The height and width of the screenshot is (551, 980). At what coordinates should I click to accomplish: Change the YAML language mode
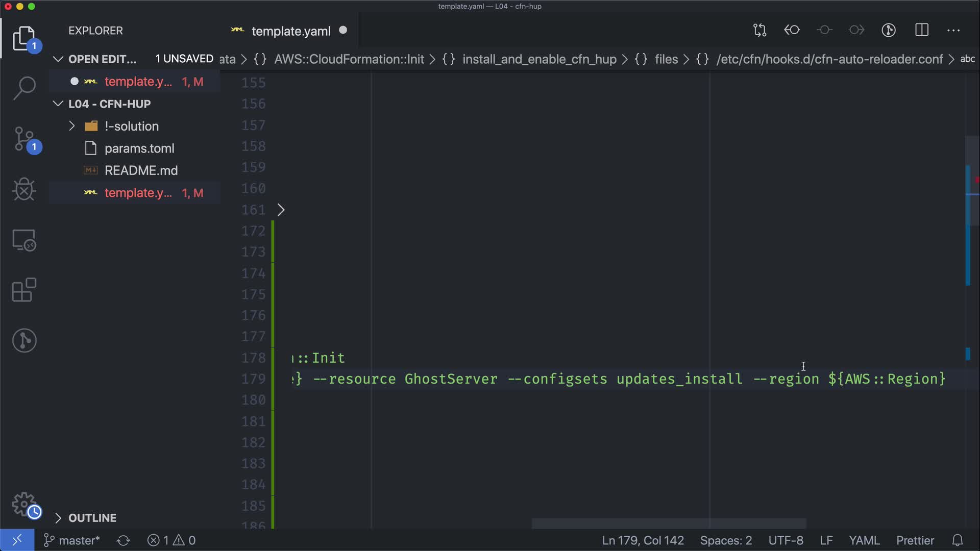pos(864,540)
